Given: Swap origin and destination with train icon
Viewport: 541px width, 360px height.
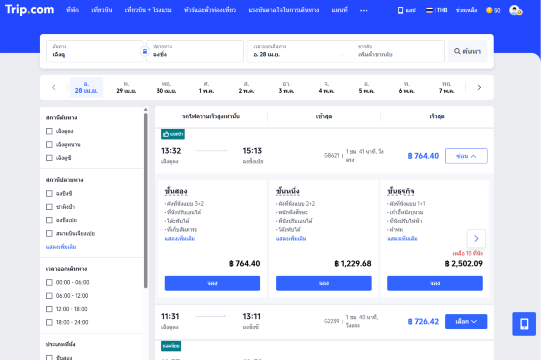Looking at the screenshot, I should click(145, 51).
